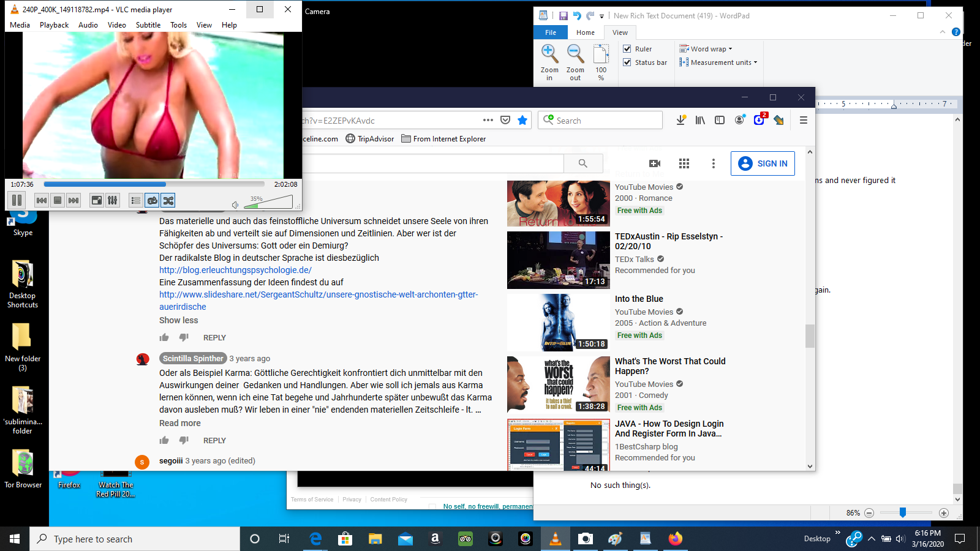This screenshot has height=551, width=980.
Task: Skip to next media in VLC
Action: click(73, 200)
